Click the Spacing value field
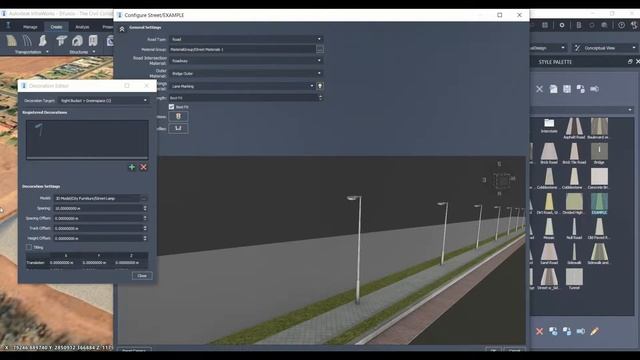 point(98,208)
